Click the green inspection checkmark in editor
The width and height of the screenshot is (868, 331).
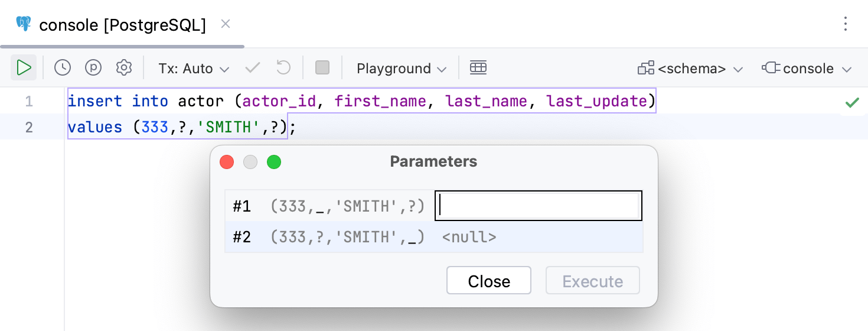pyautogui.click(x=852, y=103)
